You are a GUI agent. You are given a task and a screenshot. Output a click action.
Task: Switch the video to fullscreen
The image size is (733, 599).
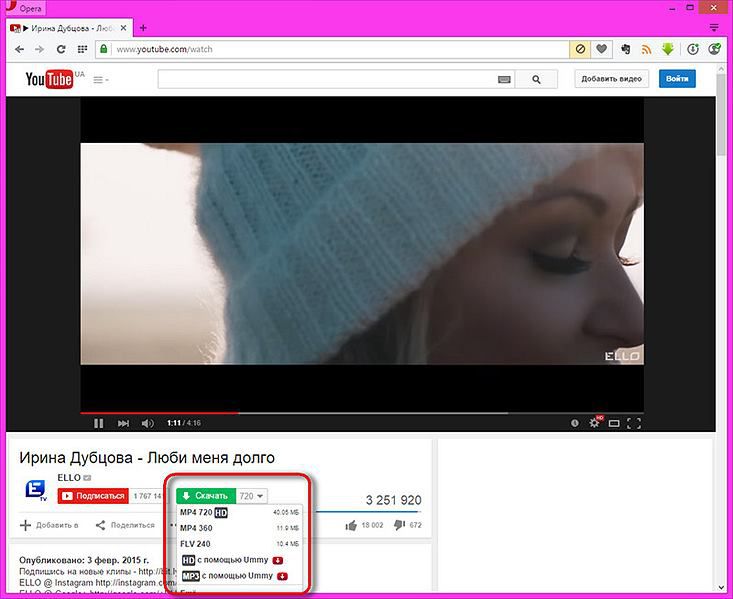pyautogui.click(x=633, y=423)
